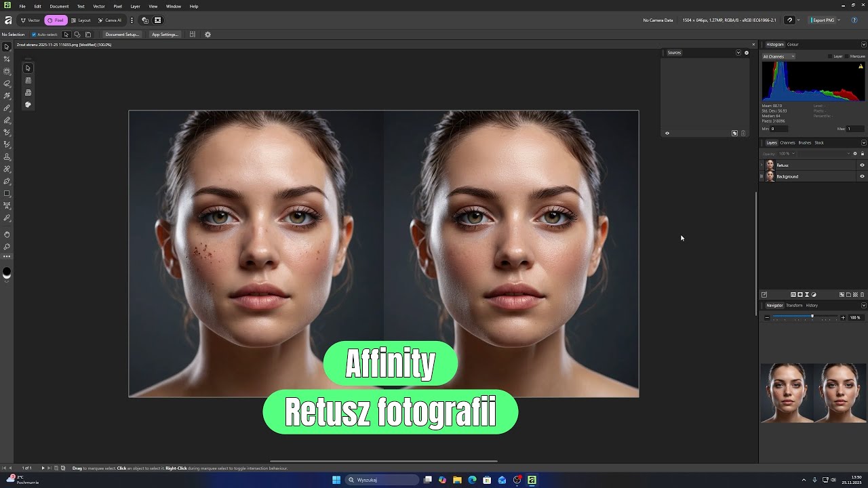The height and width of the screenshot is (488, 868).
Task: Add new pixel layer checkered icon
Action: [855, 295]
